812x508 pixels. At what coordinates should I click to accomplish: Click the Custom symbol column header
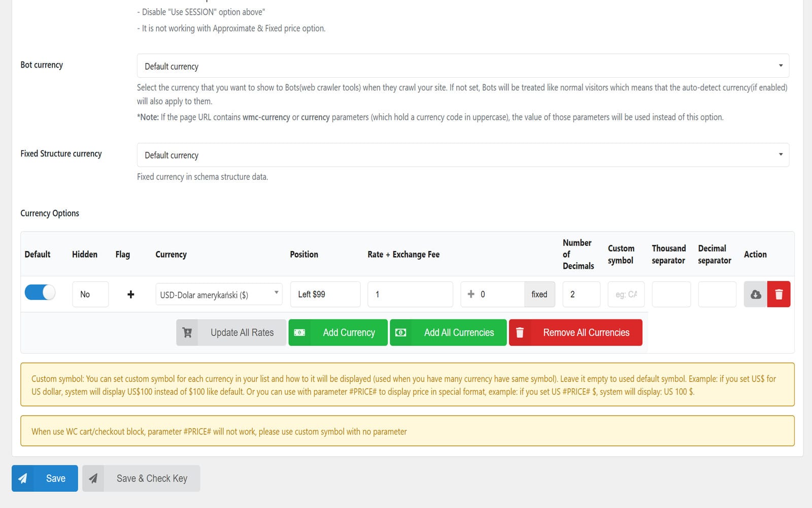(621, 255)
